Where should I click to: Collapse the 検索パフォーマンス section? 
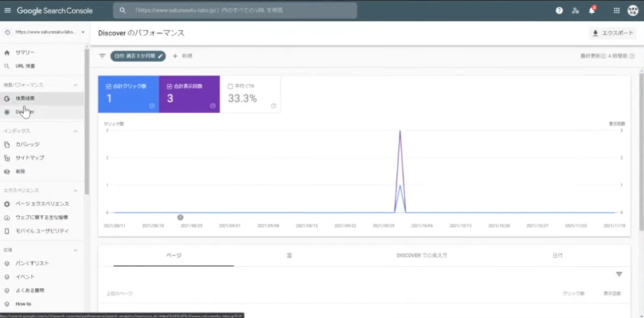coord(75,85)
